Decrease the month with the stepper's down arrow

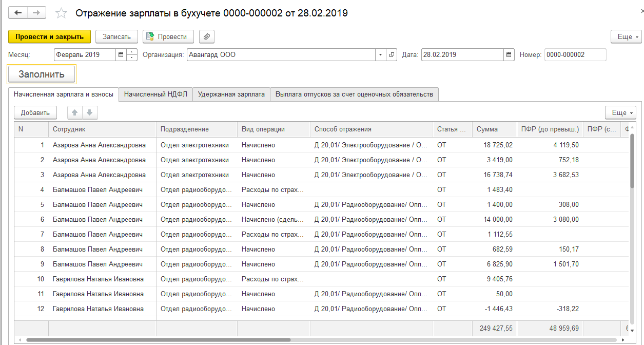[x=132, y=57]
